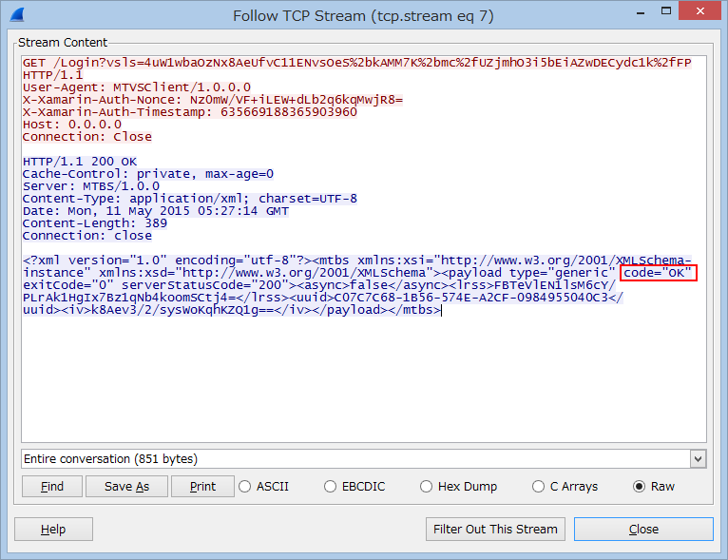
Task: Click the Wireshark shark fin icon in title bar
Action: 17,15
